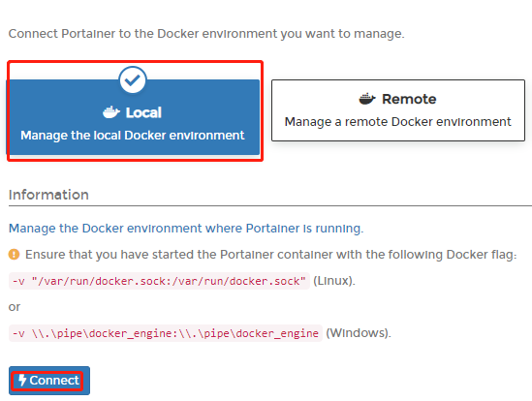Click the Information section heading
Screen dimensions: 532x401
coord(48,195)
